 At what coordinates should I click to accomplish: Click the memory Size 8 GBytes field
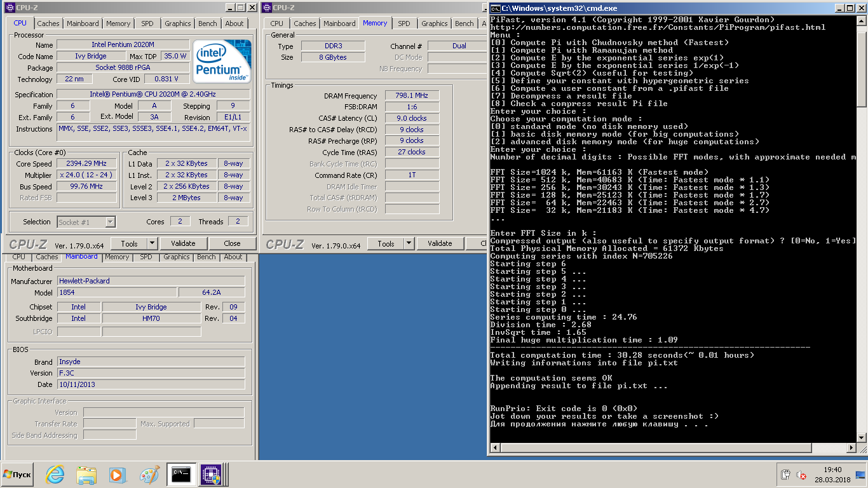click(x=333, y=57)
